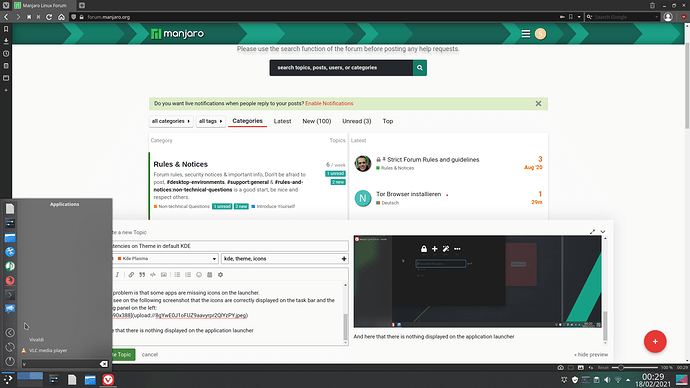Focus the forum search input field
This screenshot has height=388, width=690.
coord(341,68)
